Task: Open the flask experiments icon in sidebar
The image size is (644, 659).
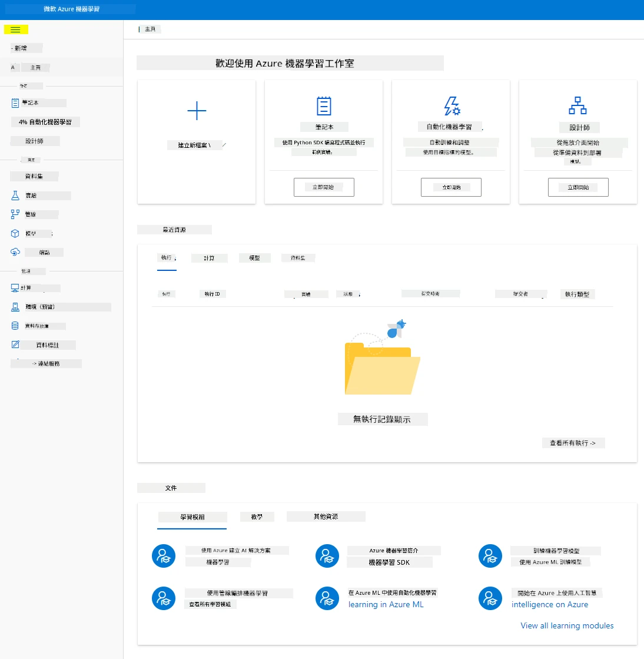Action: click(x=15, y=195)
